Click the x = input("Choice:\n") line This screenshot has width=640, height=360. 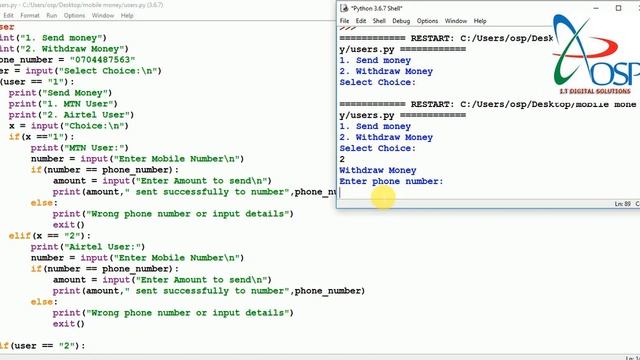point(69,126)
